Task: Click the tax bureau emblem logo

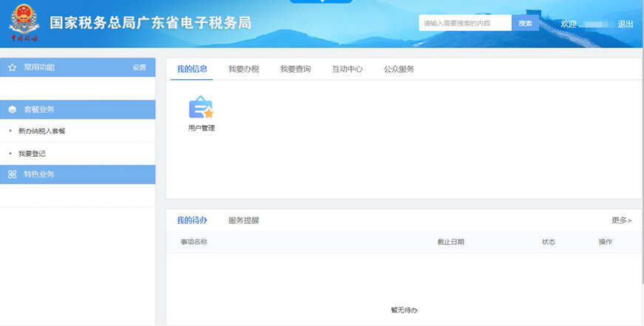Action: click(24, 23)
